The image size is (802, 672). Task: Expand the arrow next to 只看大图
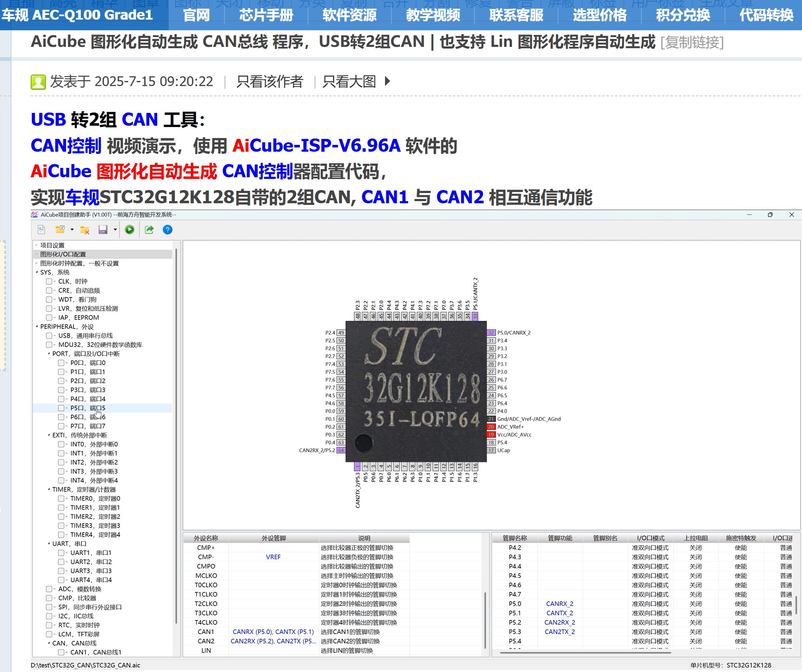point(387,81)
